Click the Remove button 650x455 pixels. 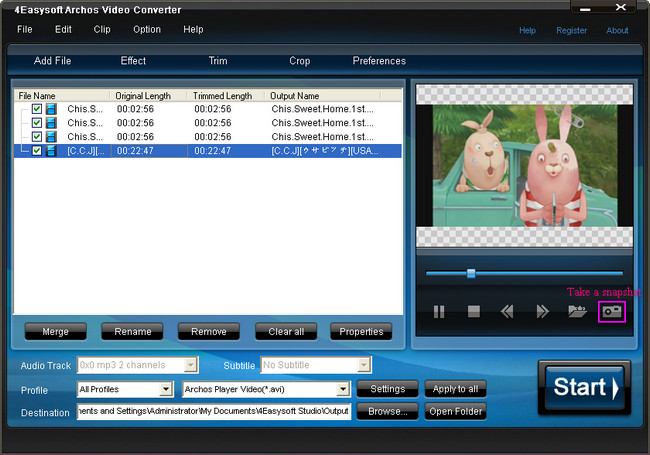pyautogui.click(x=209, y=332)
